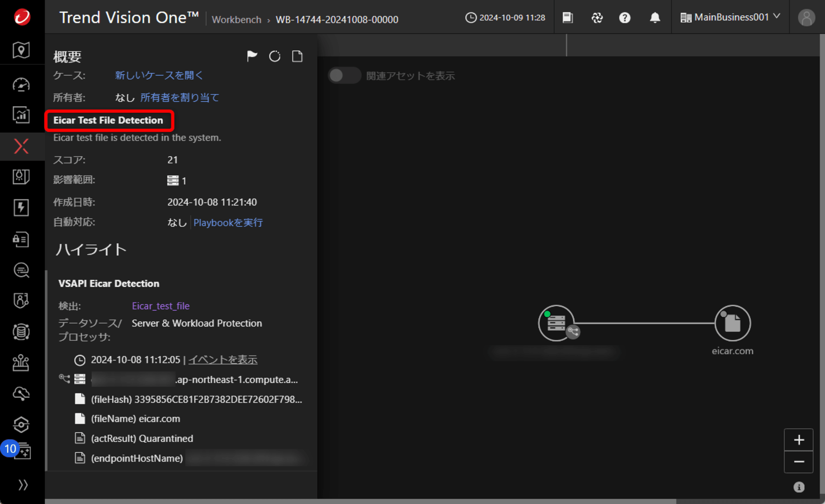Click the 所有者を割り当て link

point(180,97)
